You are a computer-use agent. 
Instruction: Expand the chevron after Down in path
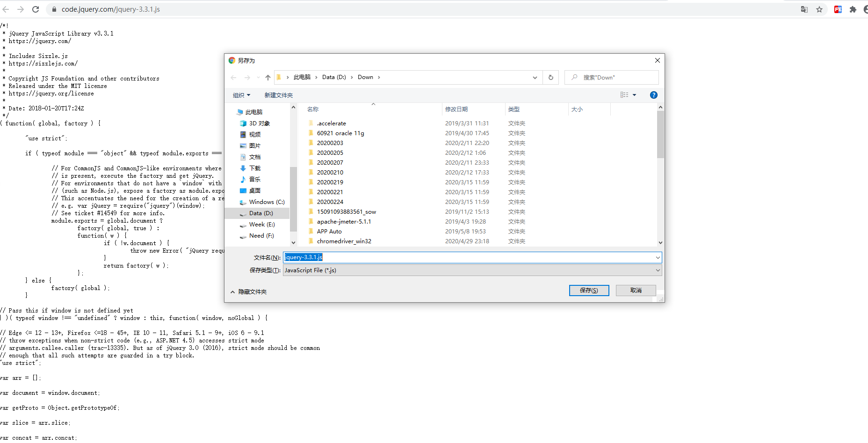click(379, 78)
